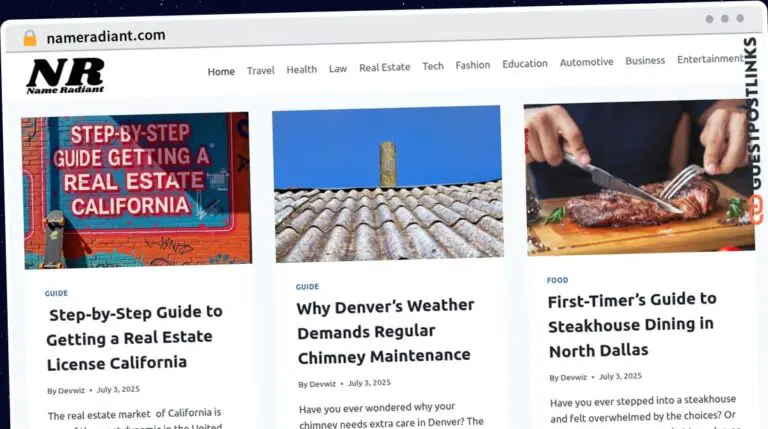Click the Name Radiant NR logo
Viewport: 768px width, 429px height.
[65, 75]
